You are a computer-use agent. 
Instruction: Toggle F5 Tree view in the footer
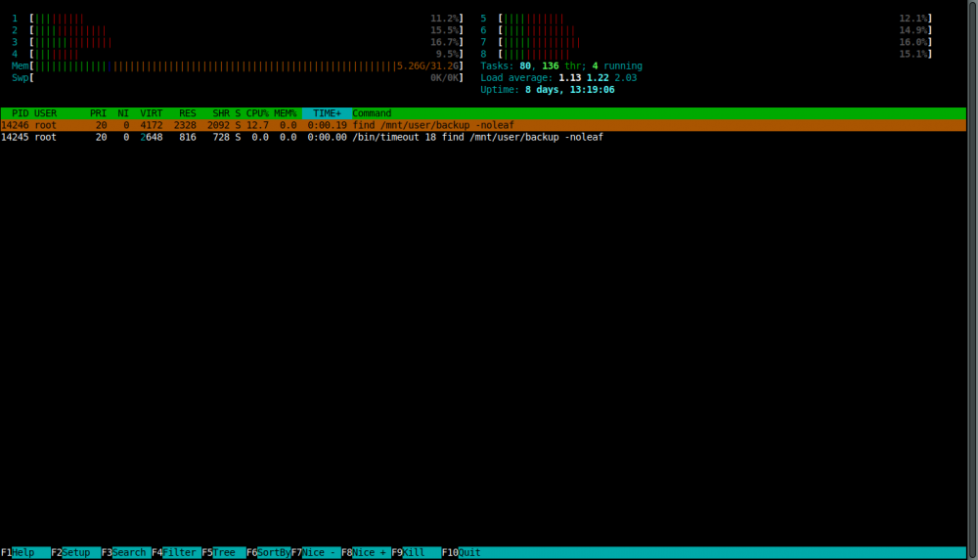223,552
